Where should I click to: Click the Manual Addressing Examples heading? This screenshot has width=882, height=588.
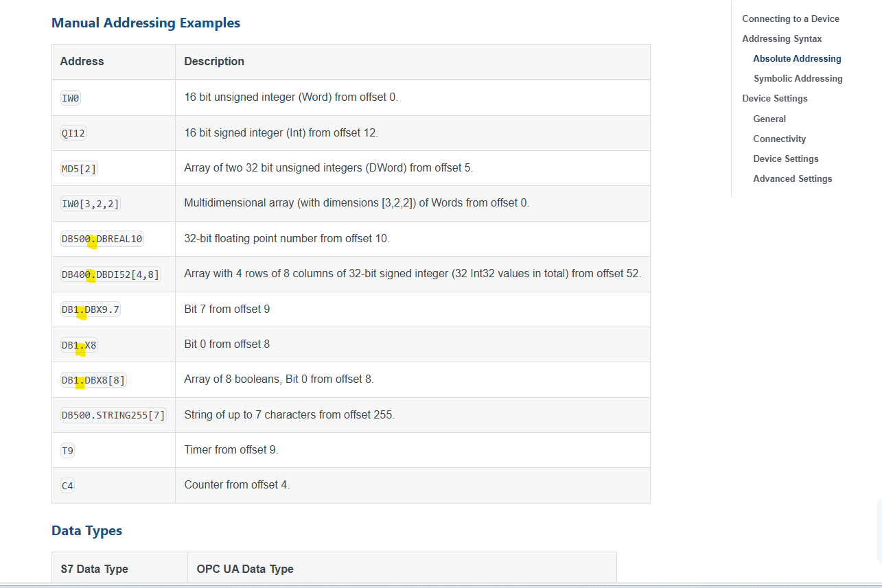tap(146, 23)
